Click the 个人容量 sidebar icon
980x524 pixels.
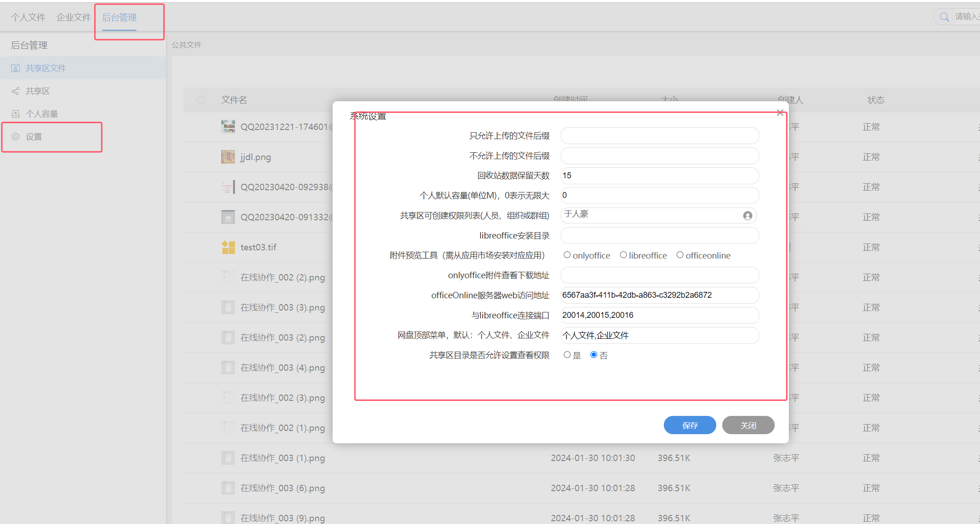click(x=16, y=114)
